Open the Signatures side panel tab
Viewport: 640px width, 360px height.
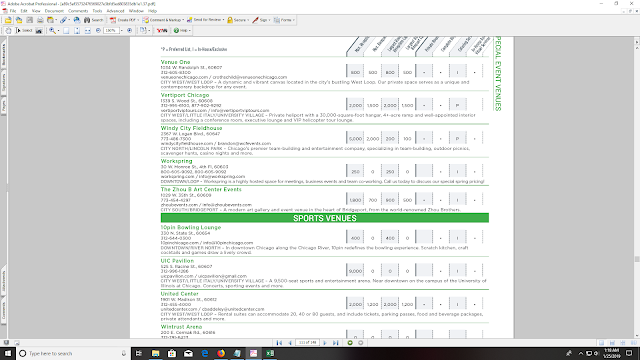[x=3, y=82]
